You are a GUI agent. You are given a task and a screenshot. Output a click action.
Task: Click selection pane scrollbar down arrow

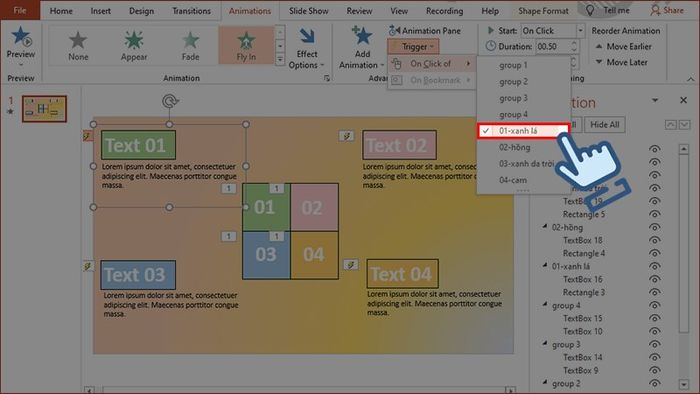684,384
